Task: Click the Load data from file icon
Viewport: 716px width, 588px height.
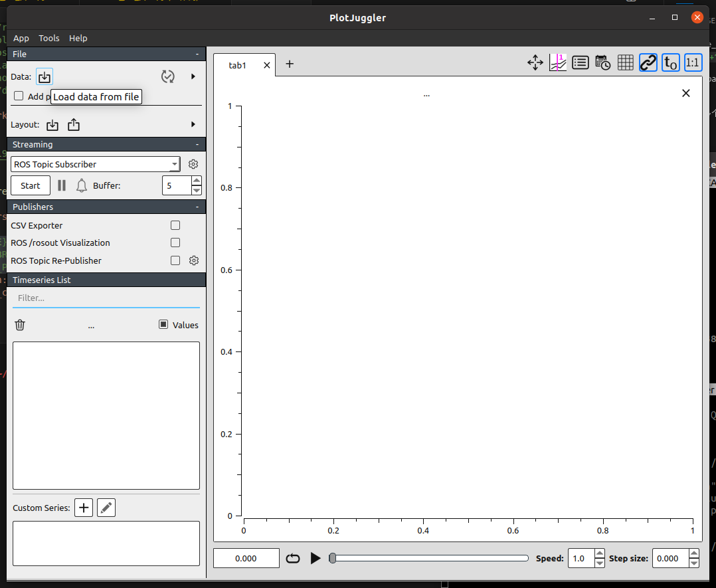Action: [44, 77]
